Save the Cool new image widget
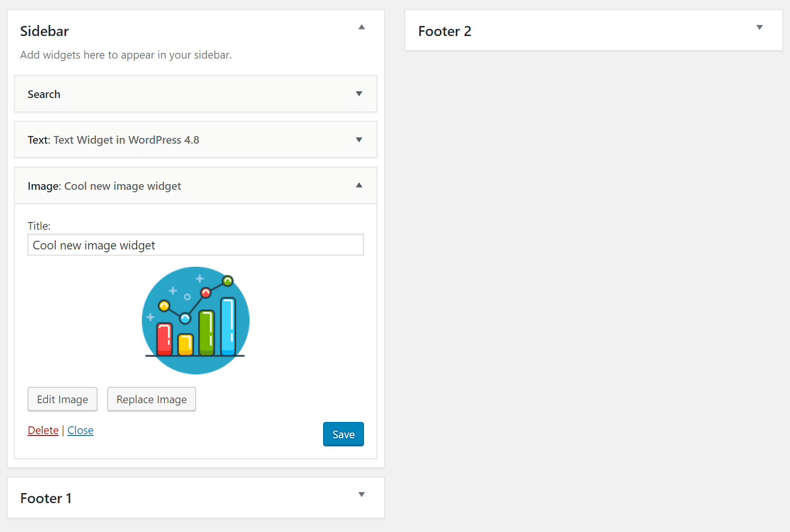 (x=343, y=434)
